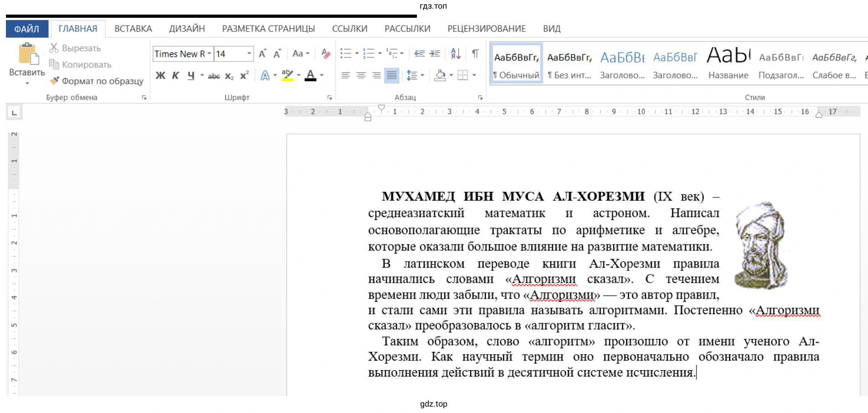Screen dimensions: 868x413
Task: Align text left
Action: (x=346, y=75)
